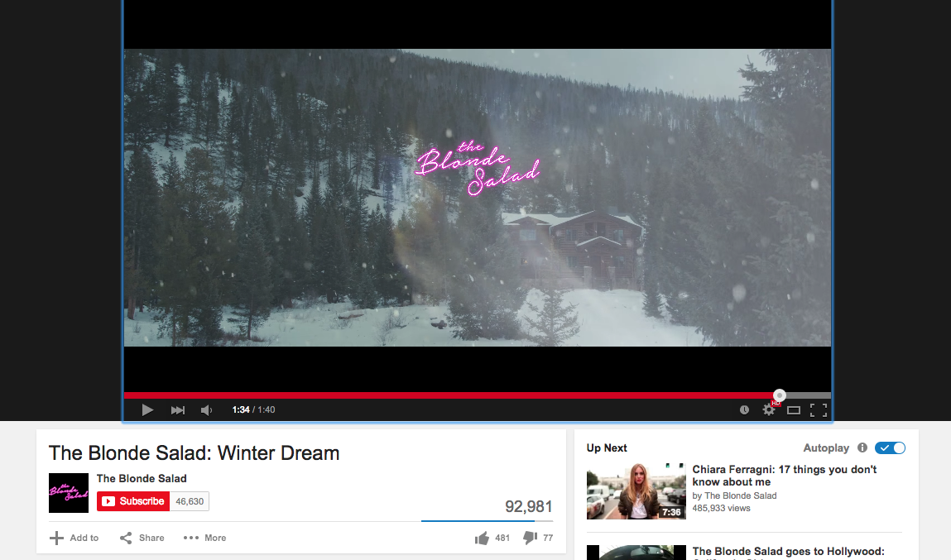
Task: Dislike the video with thumbs down
Action: [530, 538]
